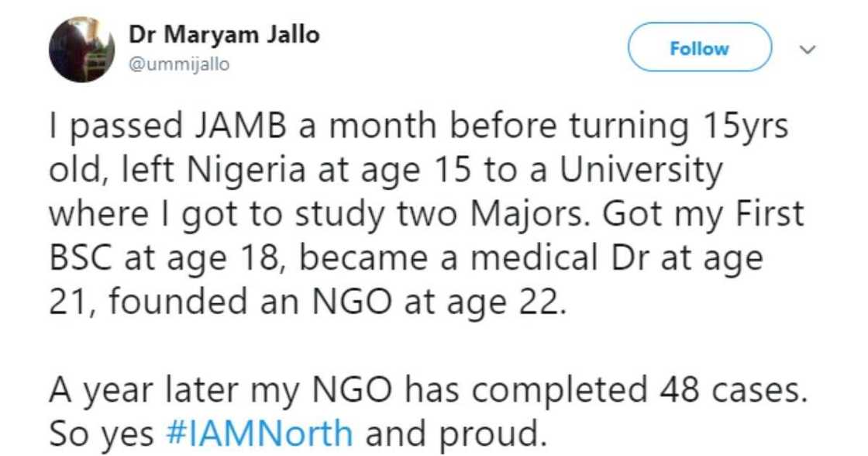868x456 pixels.
Task: Click the Dr Maryam Jallo display name
Action: point(223,36)
